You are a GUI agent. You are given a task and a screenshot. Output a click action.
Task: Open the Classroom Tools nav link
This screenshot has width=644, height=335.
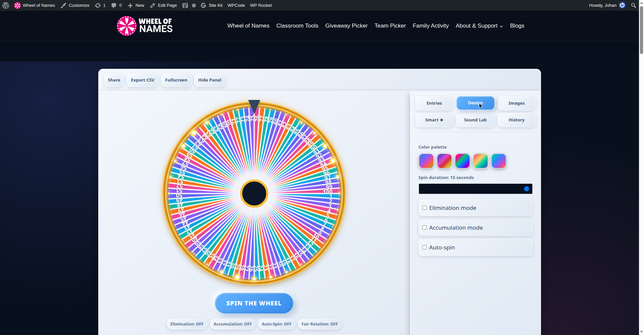297,26
